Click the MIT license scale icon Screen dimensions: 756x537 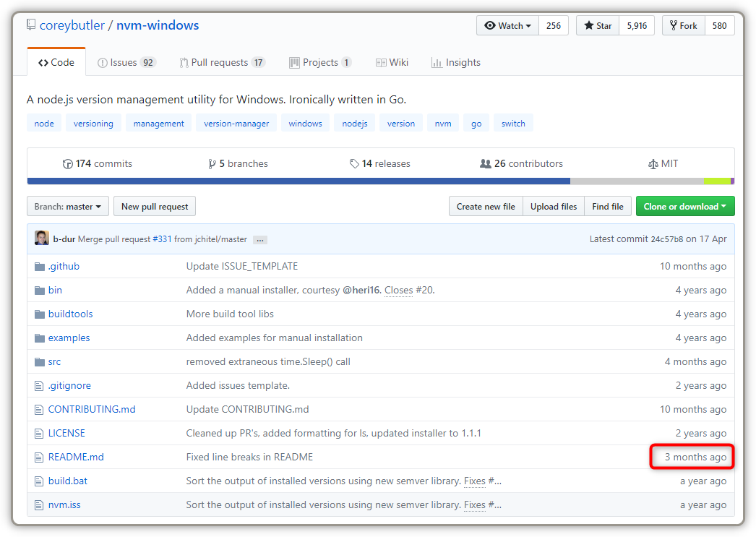653,164
